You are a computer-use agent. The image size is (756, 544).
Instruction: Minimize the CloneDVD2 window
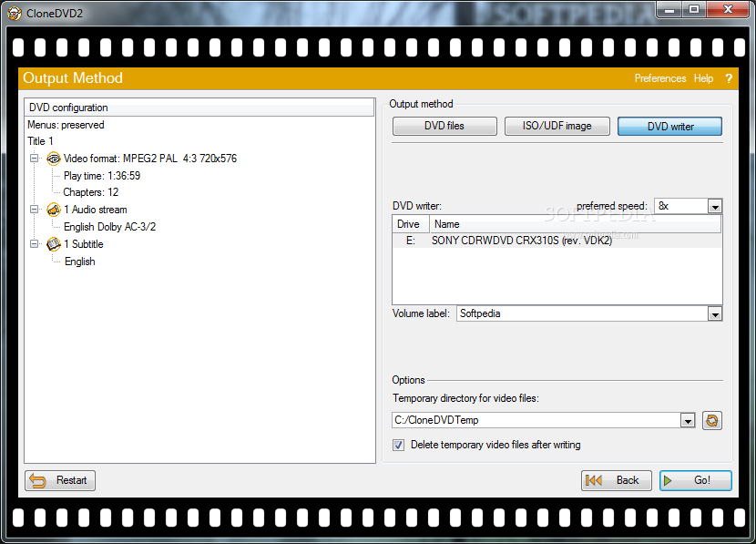669,10
